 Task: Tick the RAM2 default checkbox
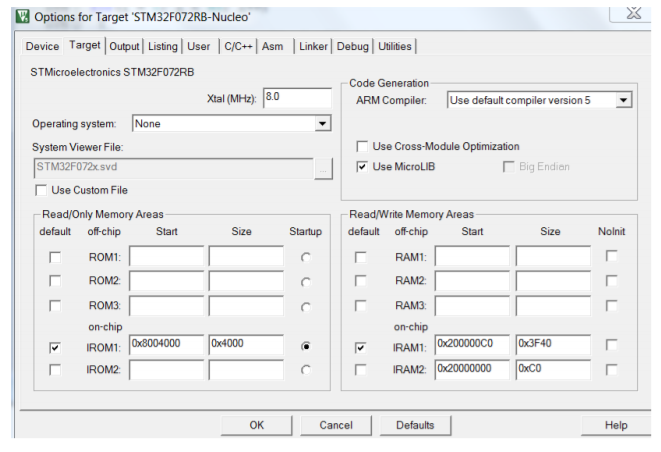(360, 281)
